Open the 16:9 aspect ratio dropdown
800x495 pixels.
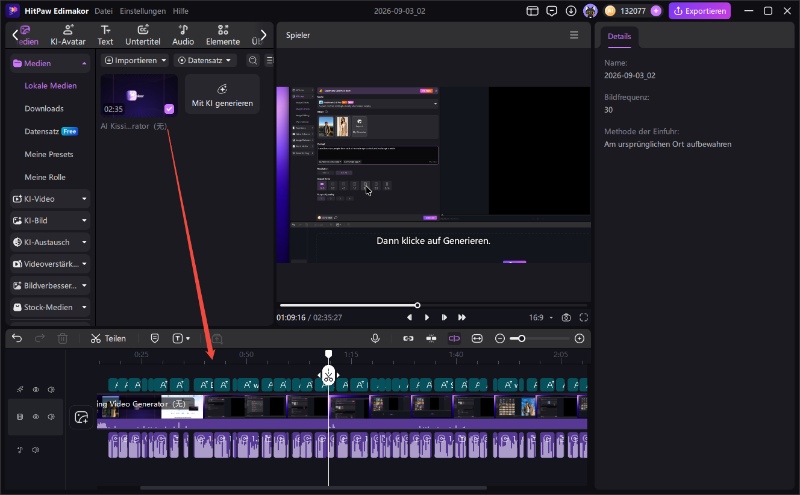coord(541,317)
